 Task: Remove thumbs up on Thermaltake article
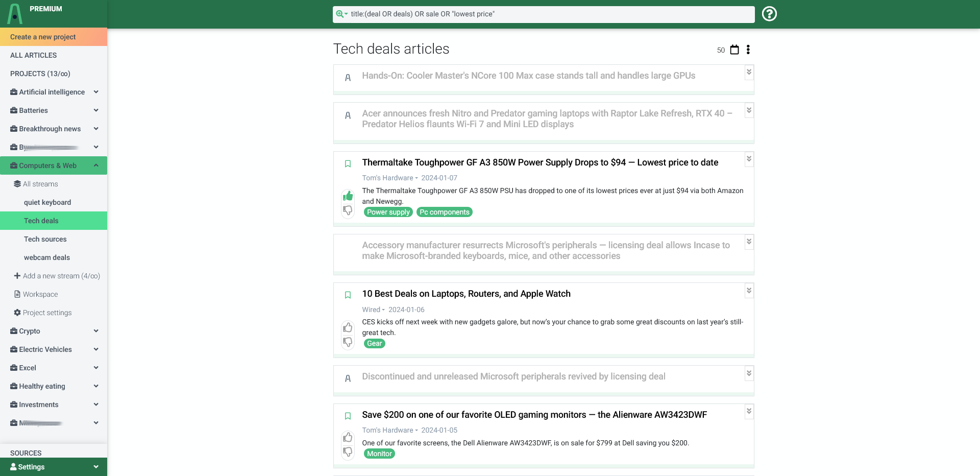(348, 196)
